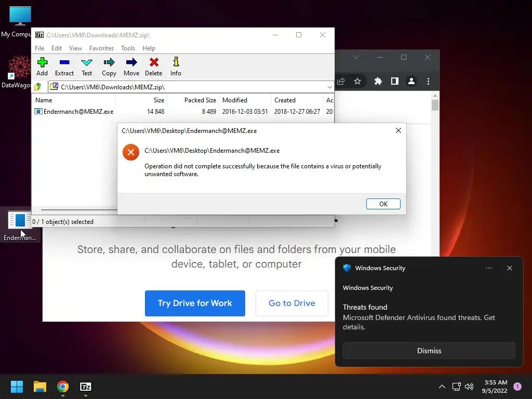Dismiss the Windows Security notification
This screenshot has width=532, height=399.
[x=429, y=351]
